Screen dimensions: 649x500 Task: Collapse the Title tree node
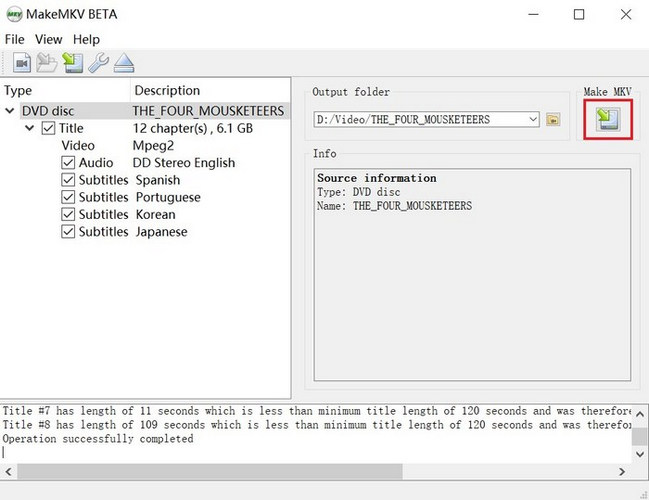[x=29, y=128]
